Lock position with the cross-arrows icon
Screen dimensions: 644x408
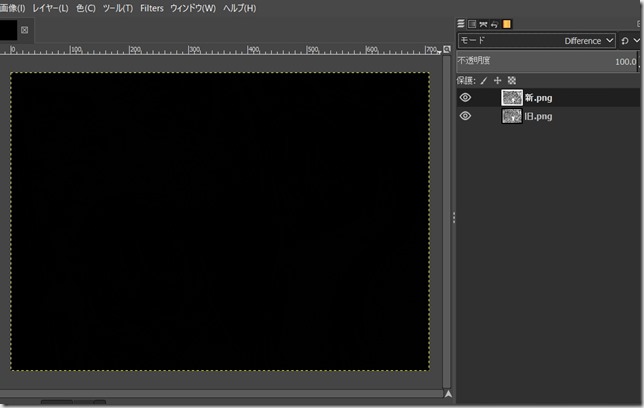point(498,80)
